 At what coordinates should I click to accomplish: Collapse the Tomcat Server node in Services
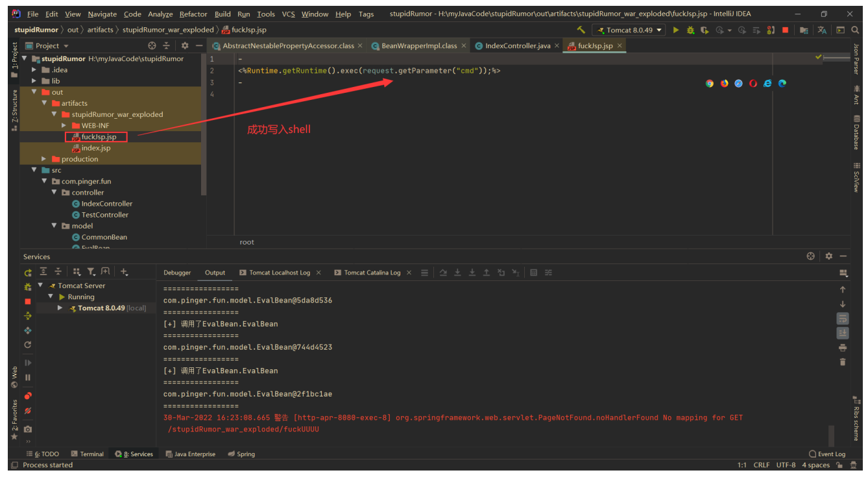pyautogui.click(x=41, y=286)
